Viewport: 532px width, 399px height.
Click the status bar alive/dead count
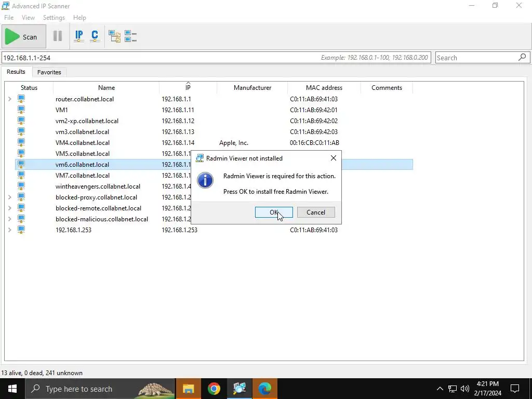click(x=42, y=373)
